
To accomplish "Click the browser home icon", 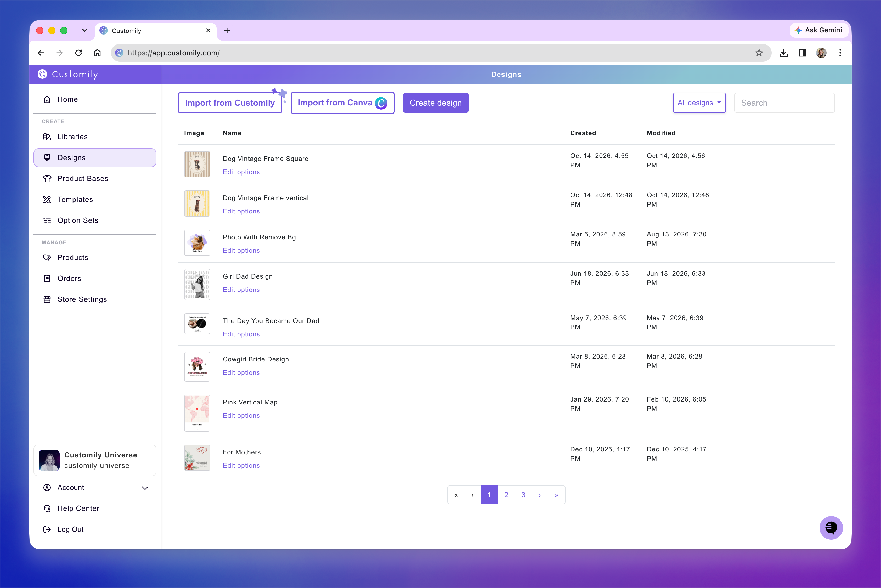I will 97,53.
